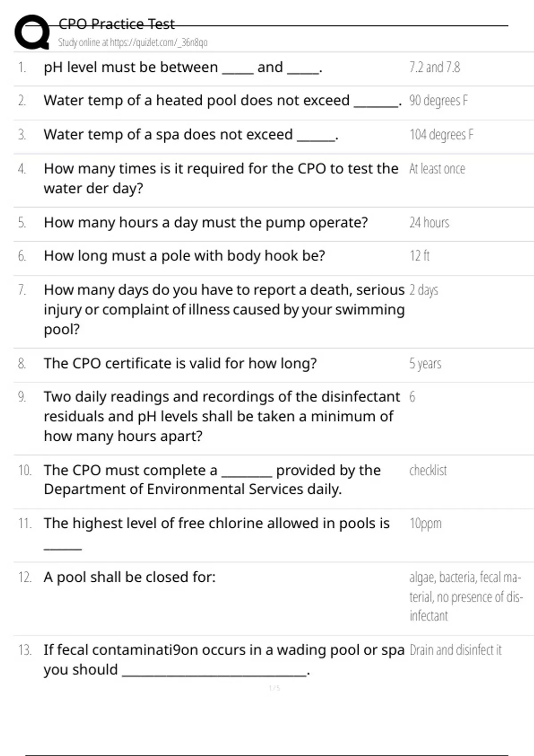Click the CPO Practice Test title
Image resolution: width=534 pixels, height=756 pixels.
[x=117, y=24]
